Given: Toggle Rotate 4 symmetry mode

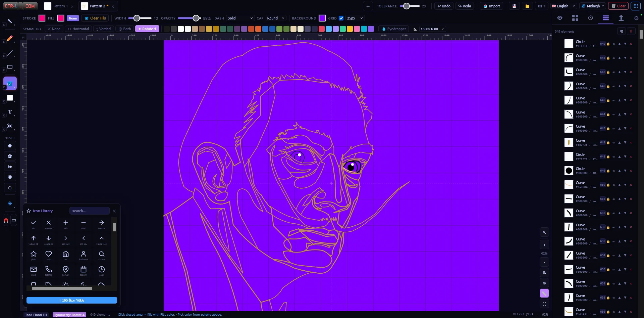Looking at the screenshot, I should coord(147,29).
